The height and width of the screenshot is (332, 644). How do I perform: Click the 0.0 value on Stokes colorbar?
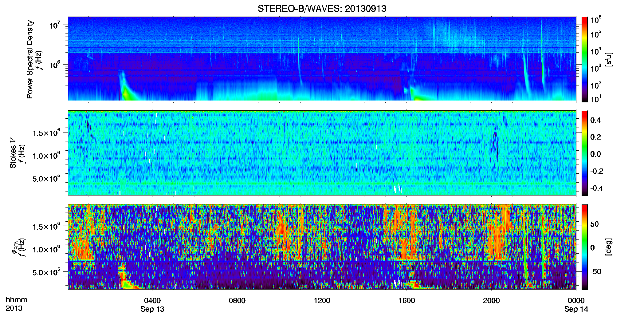click(595, 154)
